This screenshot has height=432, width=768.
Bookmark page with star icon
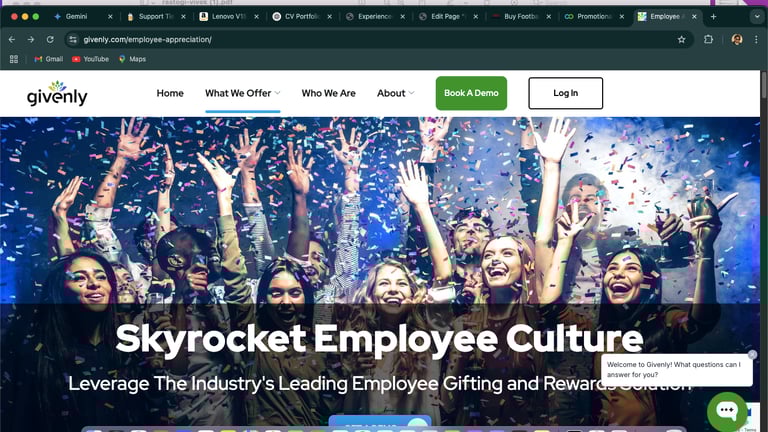[681, 40]
